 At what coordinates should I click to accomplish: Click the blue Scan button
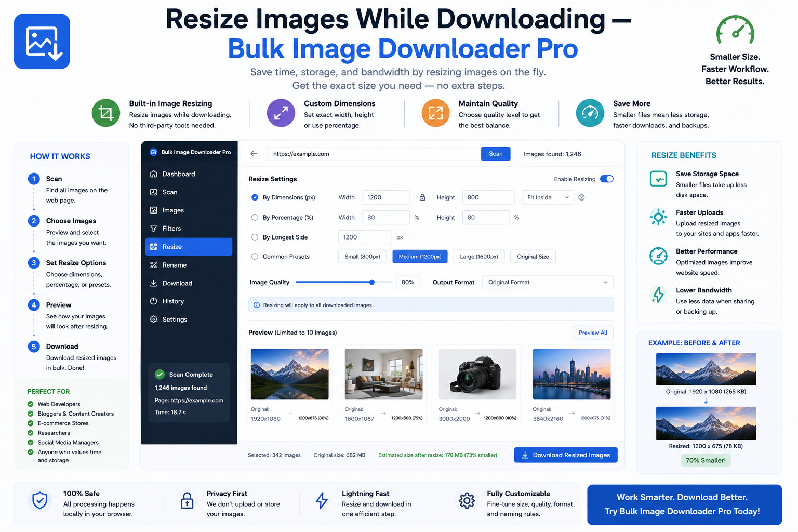pos(496,154)
